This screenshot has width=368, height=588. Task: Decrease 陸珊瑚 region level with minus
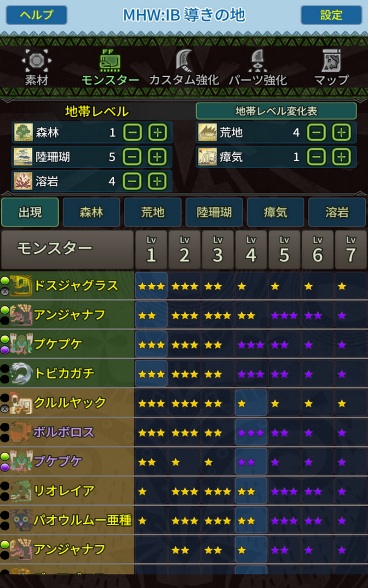[132, 157]
